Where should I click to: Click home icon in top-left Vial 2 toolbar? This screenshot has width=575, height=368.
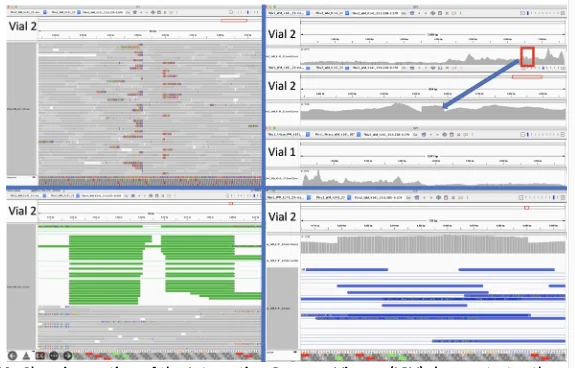(x=134, y=12)
